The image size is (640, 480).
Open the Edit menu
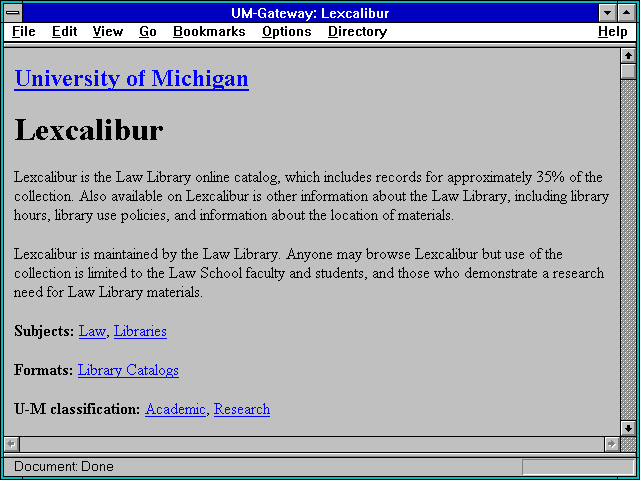point(64,32)
